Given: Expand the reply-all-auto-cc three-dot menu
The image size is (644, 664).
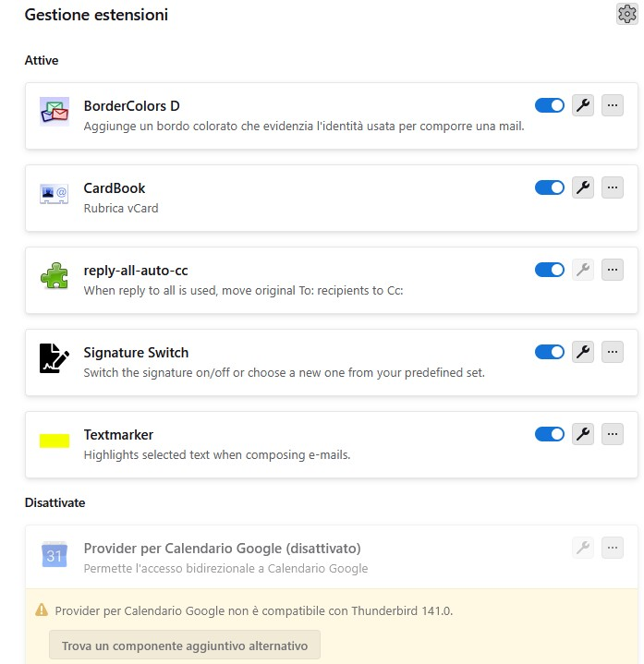Looking at the screenshot, I should point(613,270).
